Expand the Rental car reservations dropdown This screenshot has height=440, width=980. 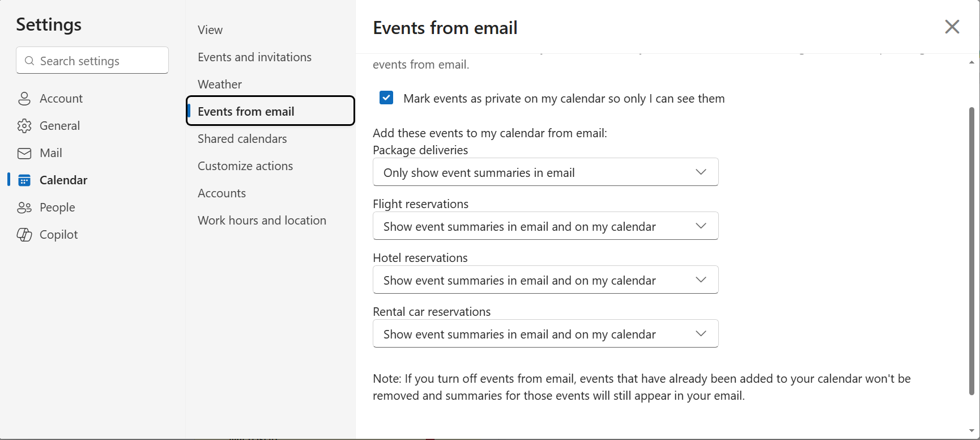545,334
